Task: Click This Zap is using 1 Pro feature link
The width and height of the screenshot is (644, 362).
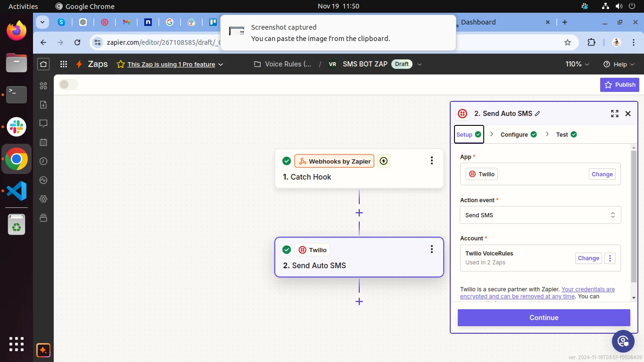Action: (171, 65)
